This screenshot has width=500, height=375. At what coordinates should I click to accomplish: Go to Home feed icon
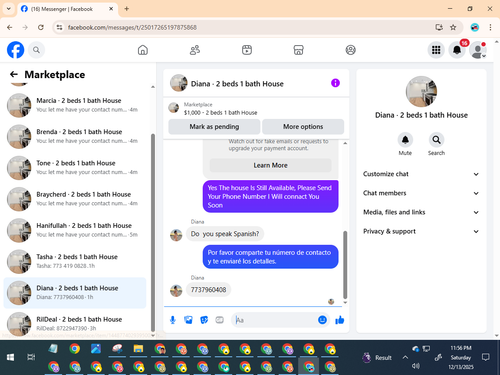pos(143,50)
